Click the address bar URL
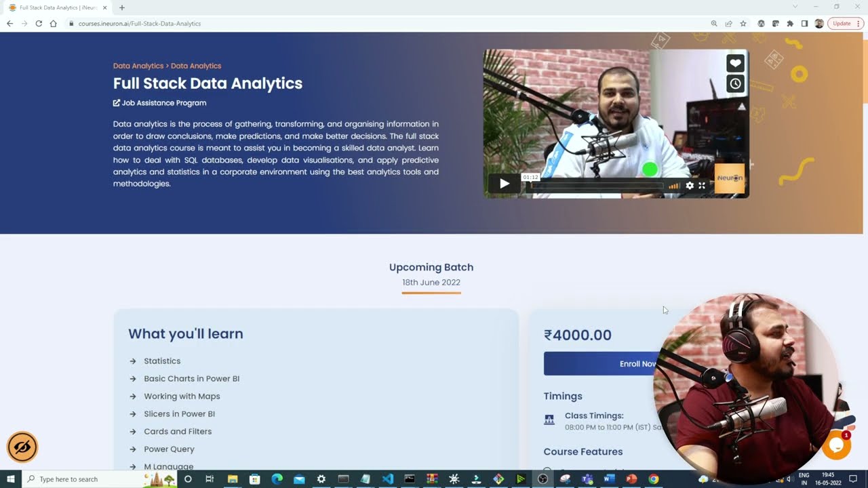868x488 pixels. 140,24
